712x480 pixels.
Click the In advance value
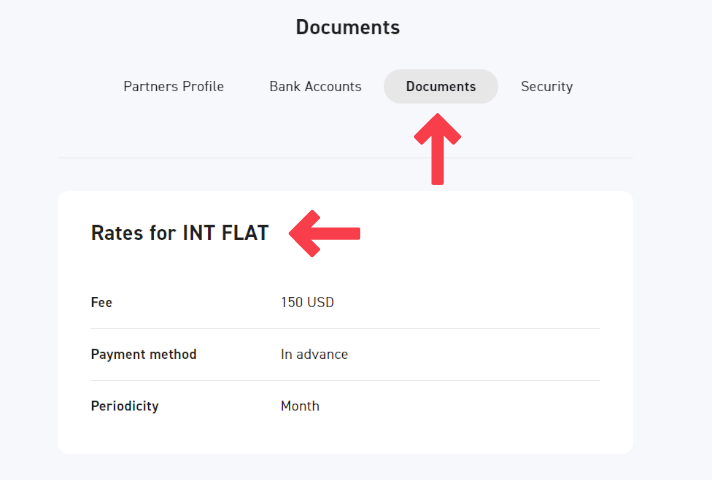pyautogui.click(x=314, y=354)
